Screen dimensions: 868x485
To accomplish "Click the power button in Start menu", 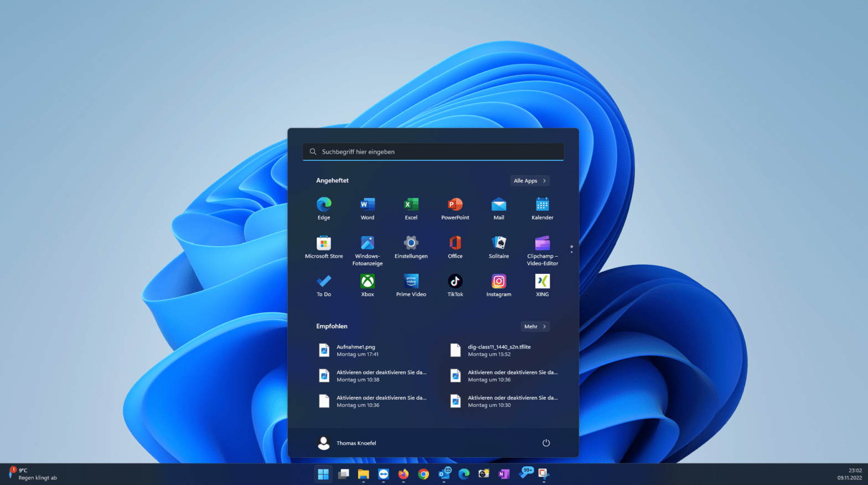I will [546, 443].
